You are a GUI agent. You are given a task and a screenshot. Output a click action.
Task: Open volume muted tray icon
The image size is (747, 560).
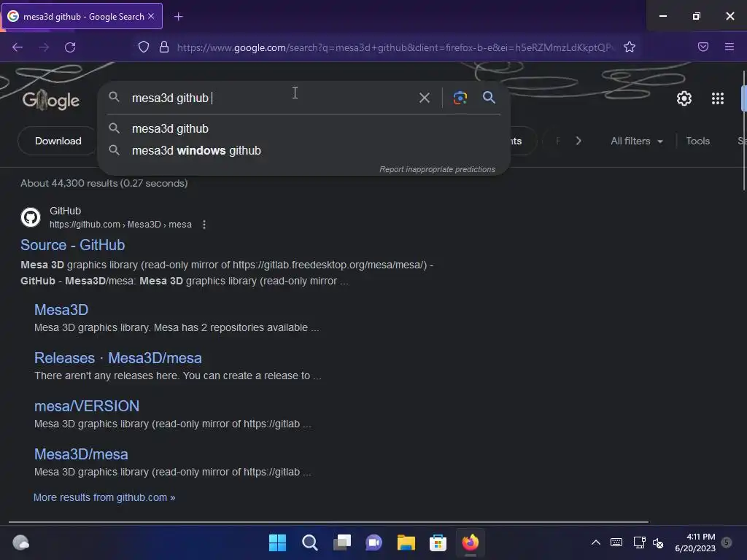coord(658,542)
